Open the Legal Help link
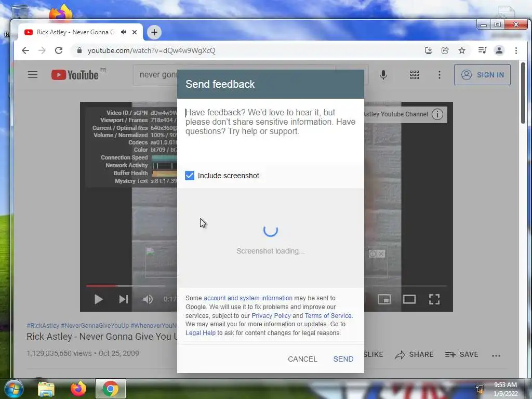Screen dimensions: 532x399 coord(200,333)
